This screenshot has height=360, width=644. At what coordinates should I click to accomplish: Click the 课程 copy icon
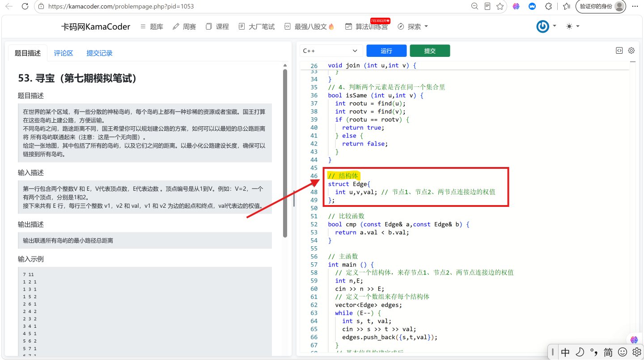208,26
